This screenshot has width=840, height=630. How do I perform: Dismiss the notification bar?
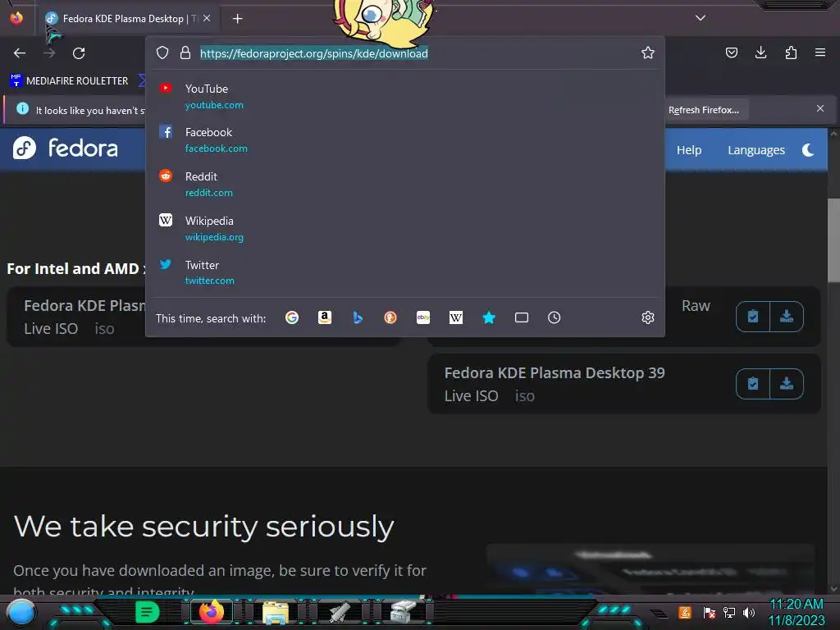coord(820,109)
